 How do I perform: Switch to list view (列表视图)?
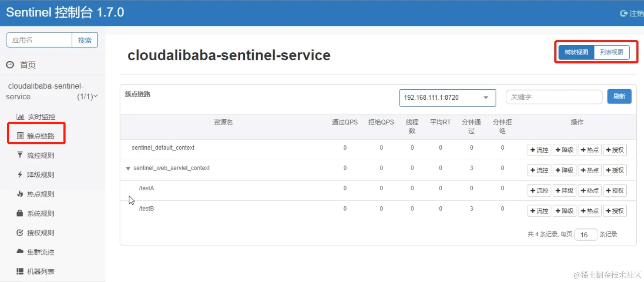pos(611,52)
